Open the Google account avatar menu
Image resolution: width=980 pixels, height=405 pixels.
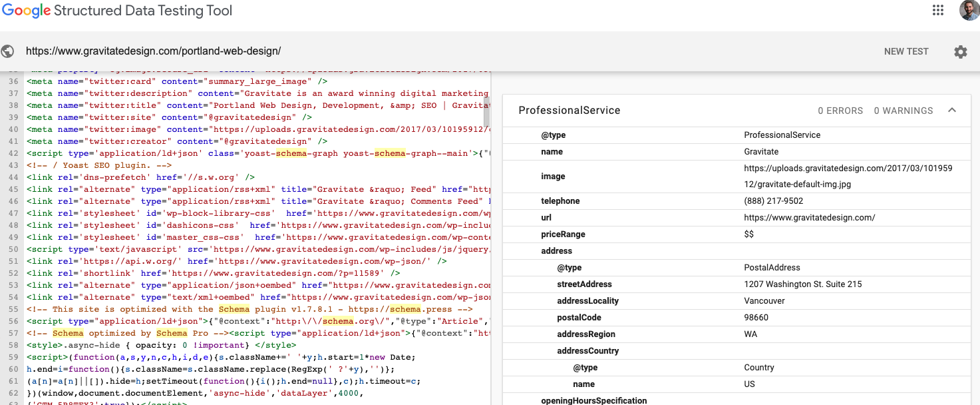pos(969,10)
